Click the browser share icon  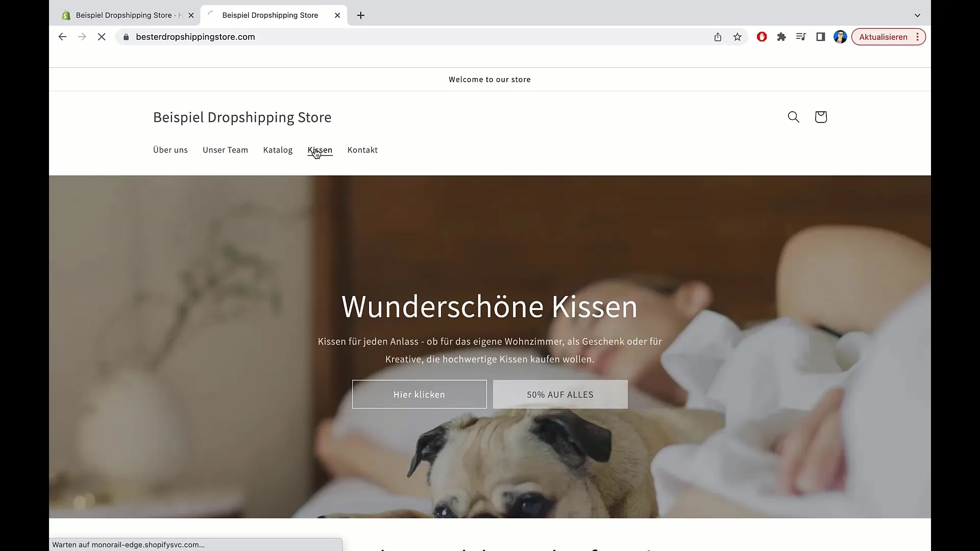[x=718, y=37]
